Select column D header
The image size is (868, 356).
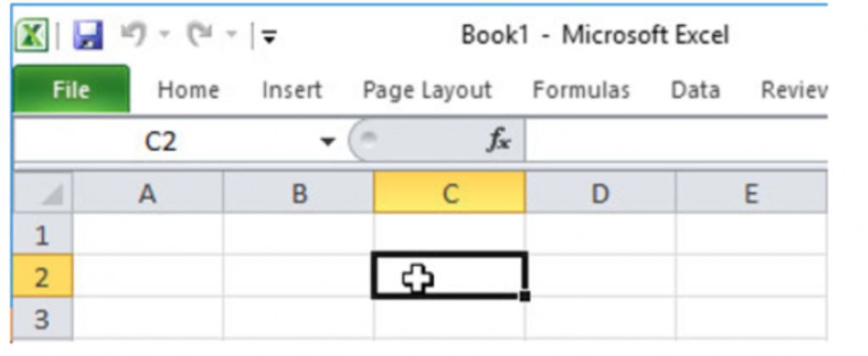(x=600, y=195)
